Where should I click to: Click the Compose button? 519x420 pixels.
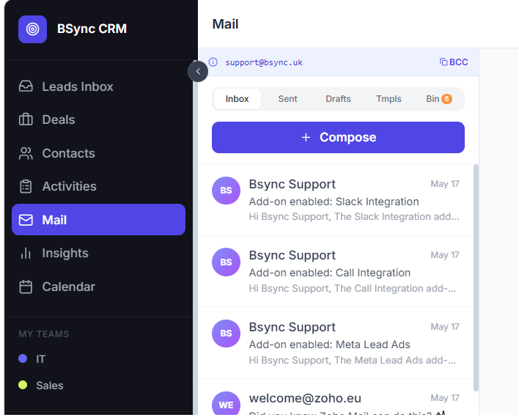pyautogui.click(x=338, y=137)
